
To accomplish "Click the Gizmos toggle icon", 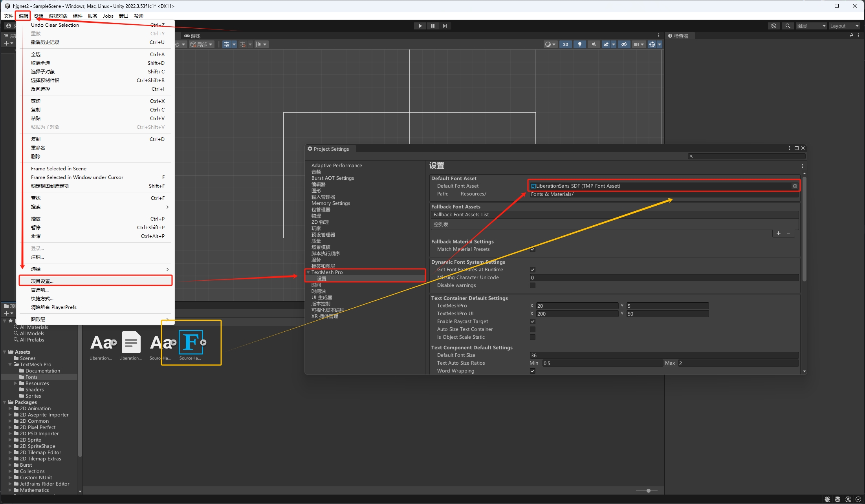I will click(652, 44).
